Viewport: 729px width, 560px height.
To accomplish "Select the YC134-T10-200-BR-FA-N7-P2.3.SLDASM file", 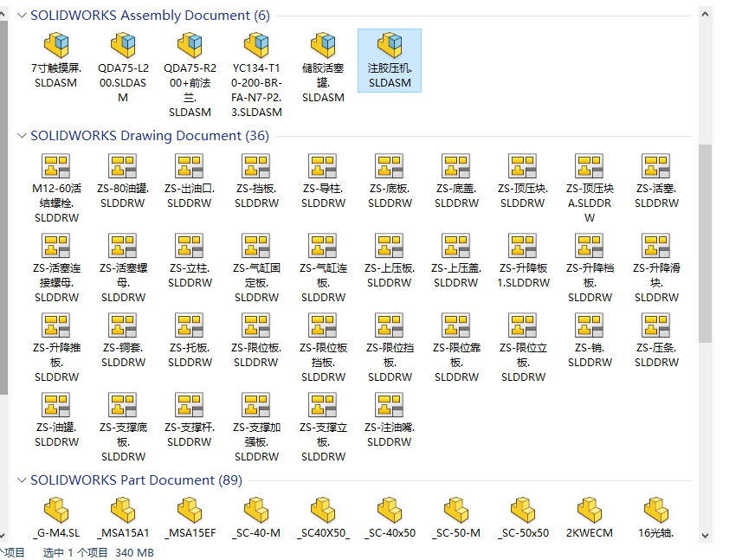I will click(x=256, y=46).
